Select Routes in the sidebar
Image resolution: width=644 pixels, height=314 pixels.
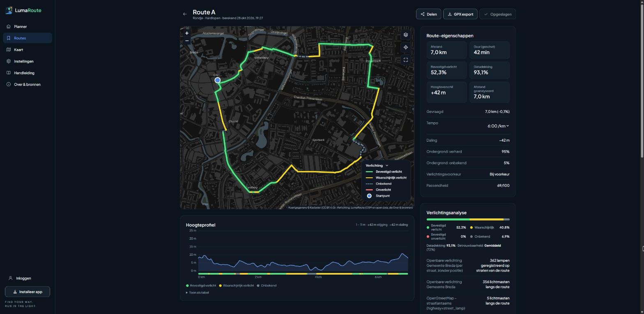(27, 38)
